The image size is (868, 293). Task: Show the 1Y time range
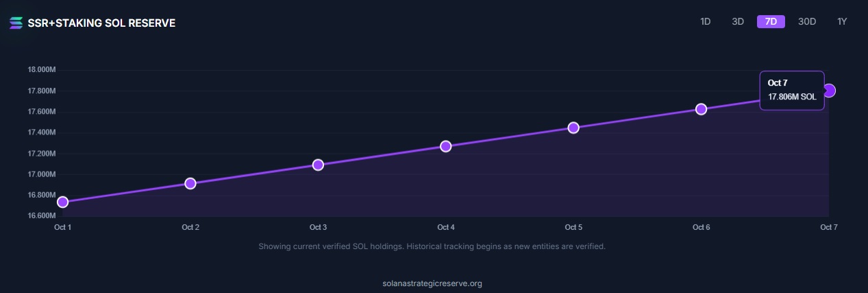(843, 21)
